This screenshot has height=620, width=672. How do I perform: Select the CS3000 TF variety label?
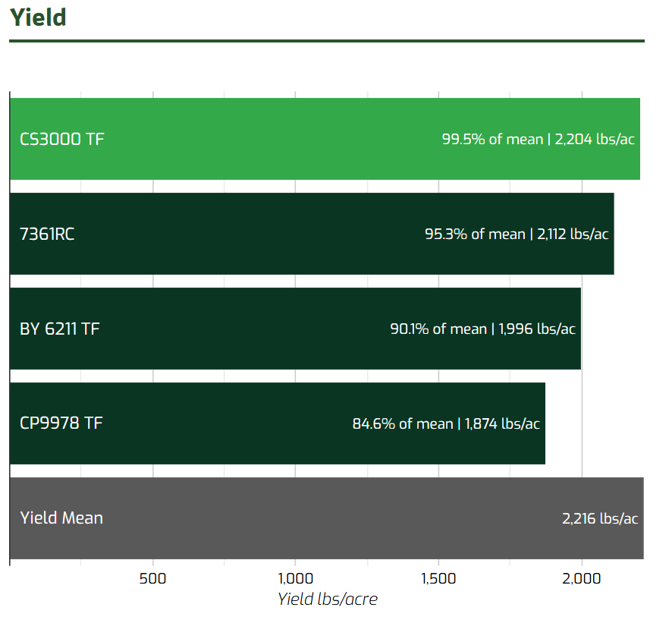(62, 140)
